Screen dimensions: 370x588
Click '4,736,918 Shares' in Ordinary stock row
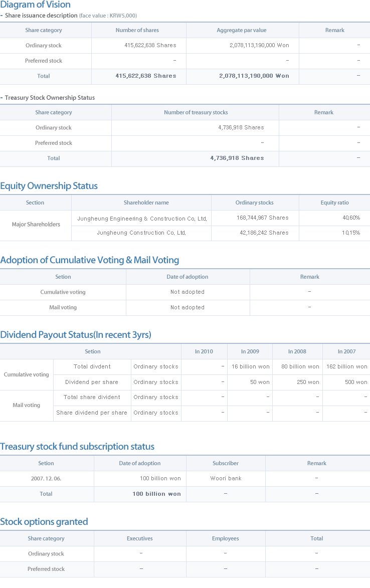click(x=241, y=127)
